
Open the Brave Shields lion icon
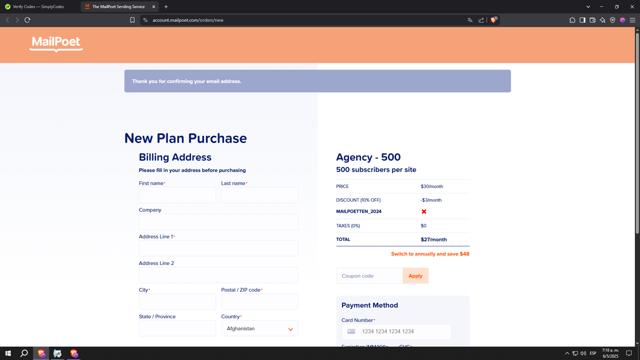(493, 20)
